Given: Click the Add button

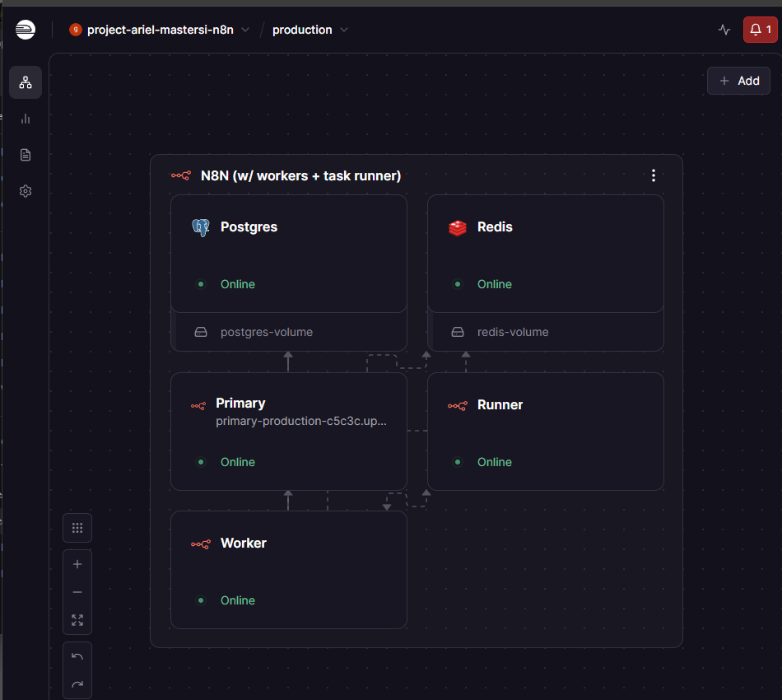Looking at the screenshot, I should pos(738,81).
